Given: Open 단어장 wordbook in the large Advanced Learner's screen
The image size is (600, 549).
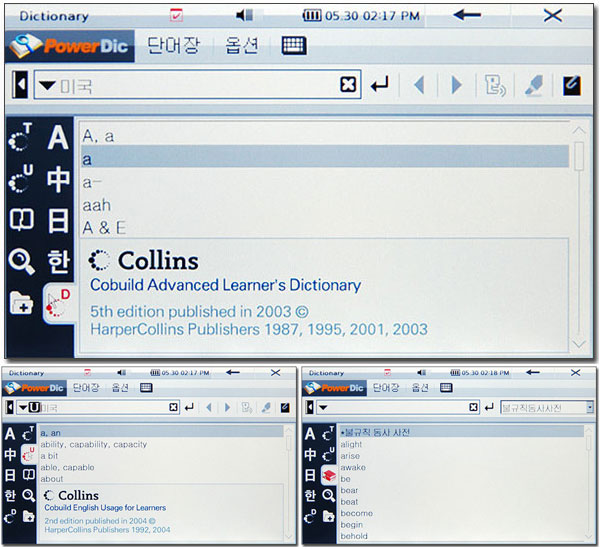Looking at the screenshot, I should (x=174, y=46).
